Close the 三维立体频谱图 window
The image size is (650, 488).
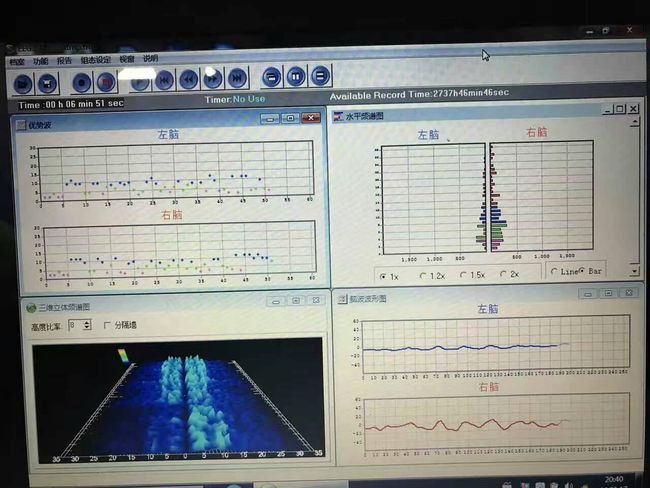(x=316, y=300)
